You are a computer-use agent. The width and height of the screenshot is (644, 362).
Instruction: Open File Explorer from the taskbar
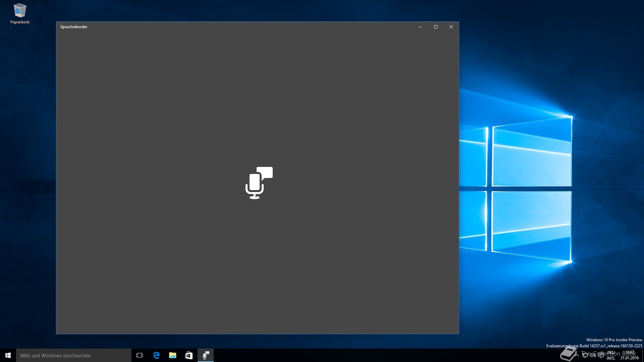[173, 355]
